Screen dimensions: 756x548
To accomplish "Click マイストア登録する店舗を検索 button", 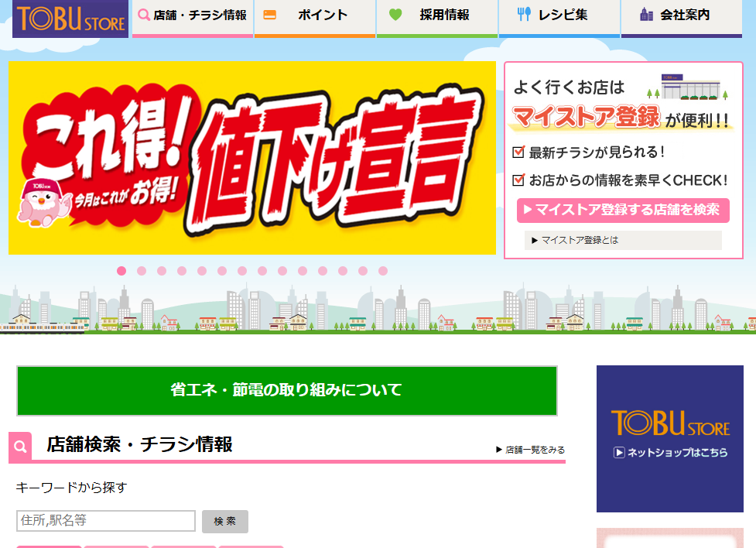I will click(623, 211).
